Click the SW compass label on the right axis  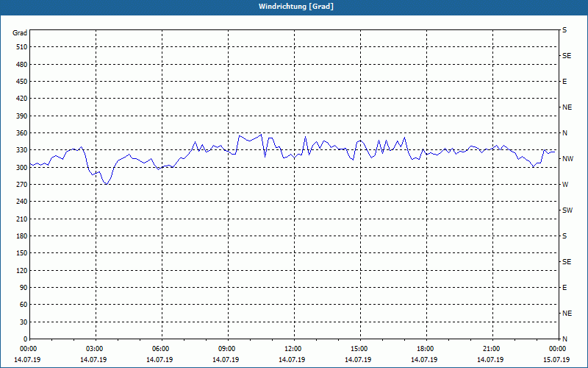point(567,210)
